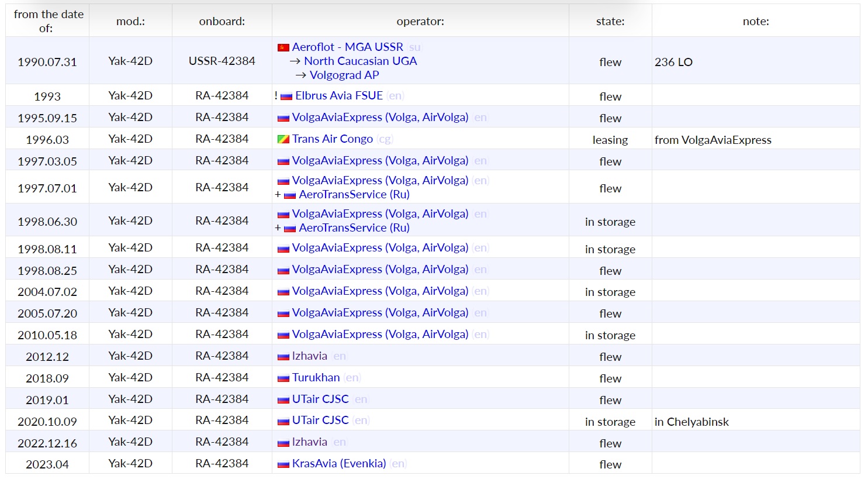Open AeroTransService (Ru) link in 1997.07.01 row
Screen dimensions: 868x479
tap(354, 194)
